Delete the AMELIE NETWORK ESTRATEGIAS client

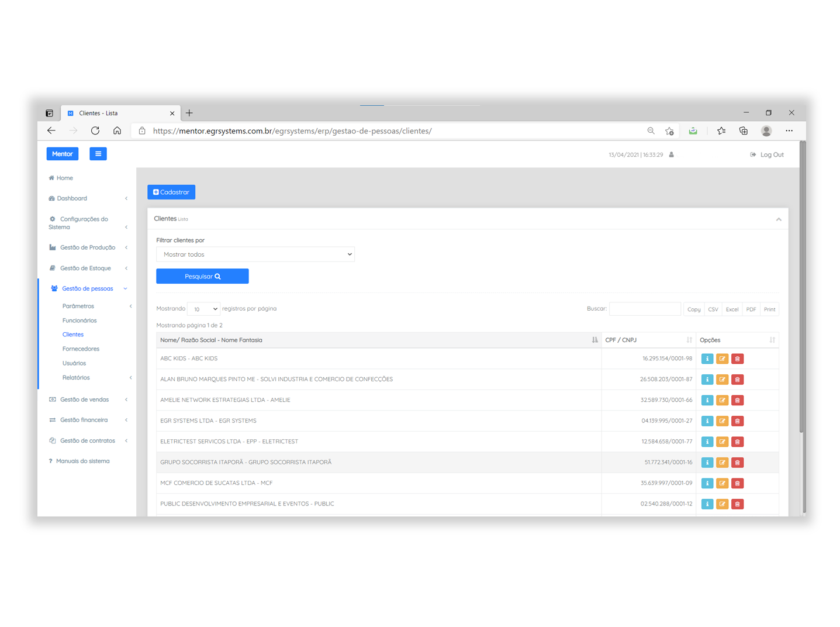click(x=737, y=400)
